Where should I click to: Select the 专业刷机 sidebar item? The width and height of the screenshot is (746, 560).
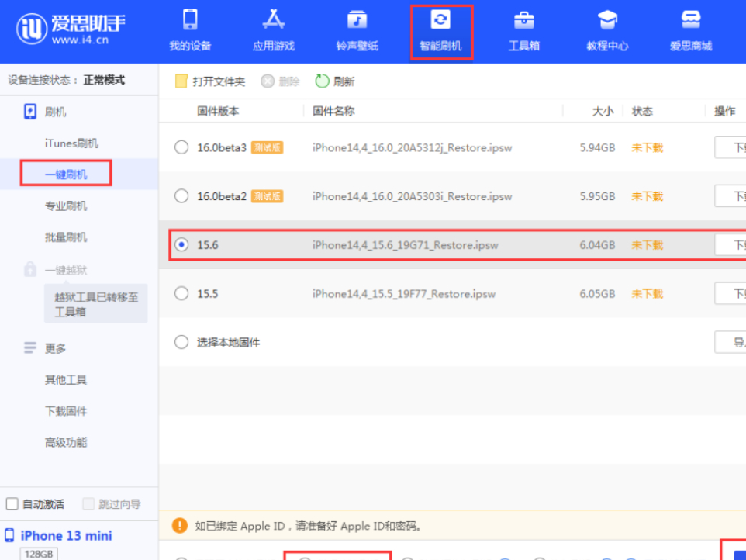tap(66, 206)
